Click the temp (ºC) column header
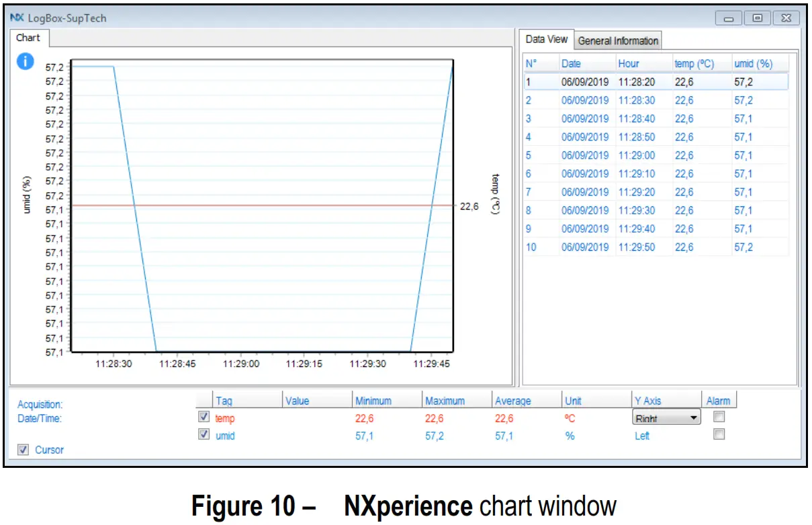 (701, 64)
